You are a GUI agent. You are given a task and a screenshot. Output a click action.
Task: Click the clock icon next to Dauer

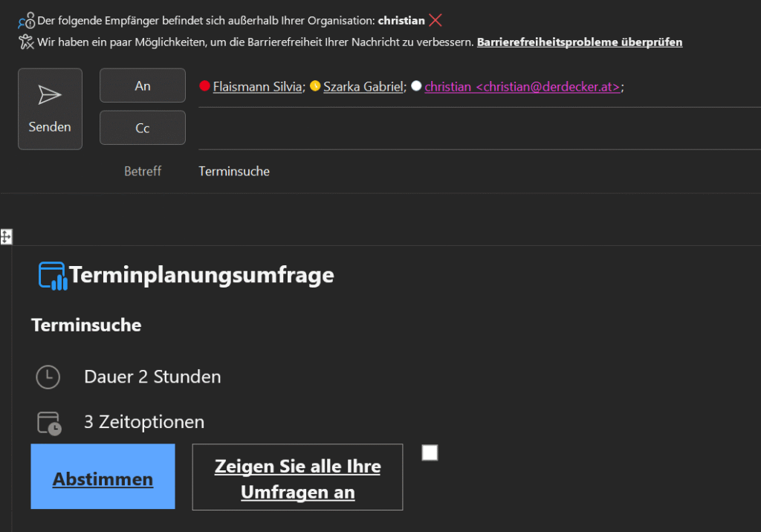tap(48, 377)
